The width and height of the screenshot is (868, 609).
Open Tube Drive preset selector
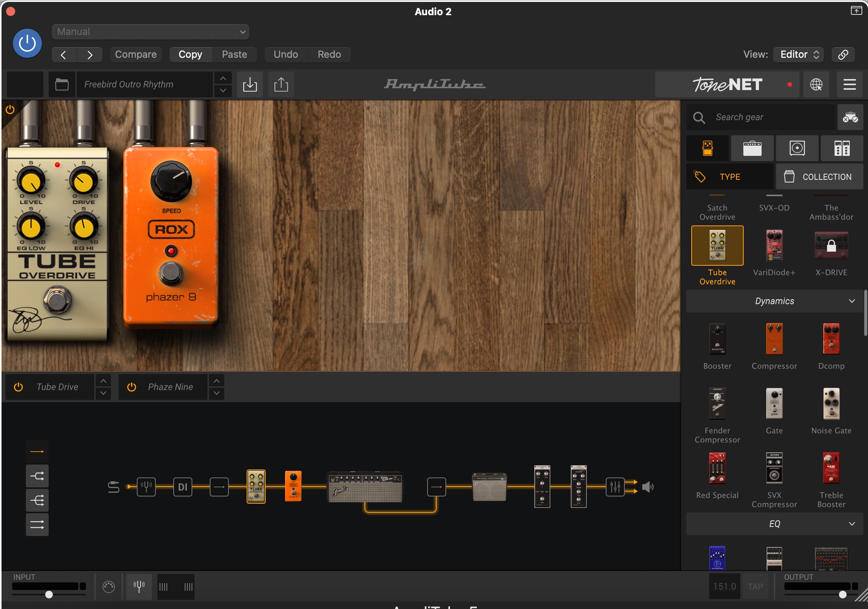(x=58, y=387)
